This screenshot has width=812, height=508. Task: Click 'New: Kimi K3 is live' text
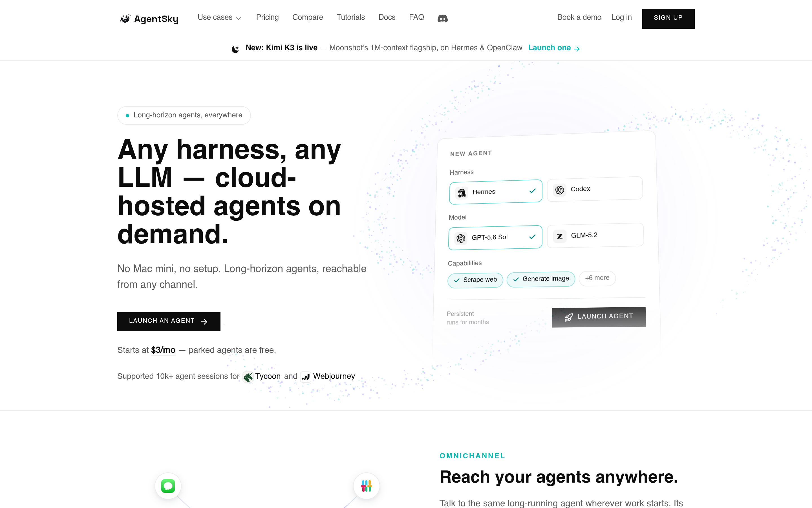[x=281, y=48]
